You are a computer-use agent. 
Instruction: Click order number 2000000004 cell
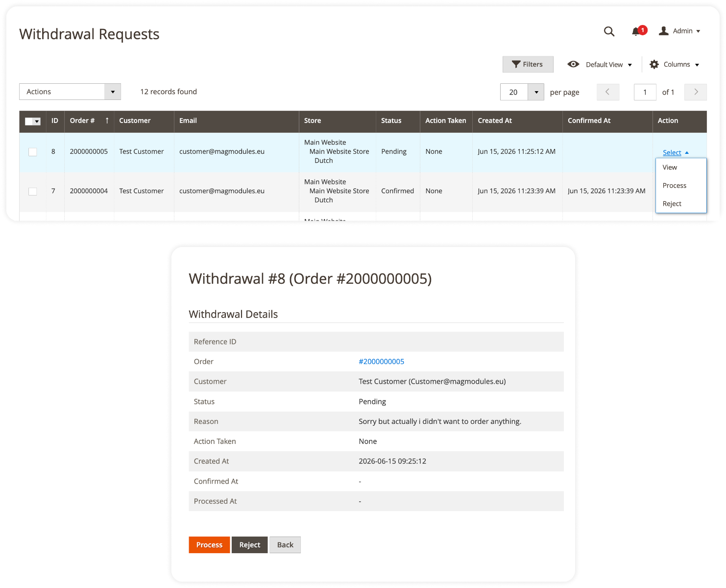pos(89,191)
